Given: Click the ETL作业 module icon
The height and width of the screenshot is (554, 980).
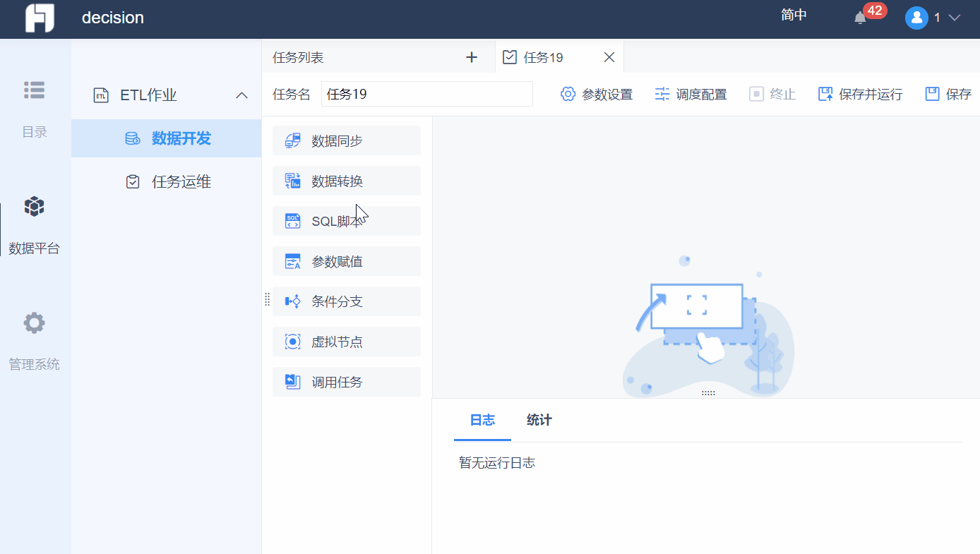Looking at the screenshot, I should point(102,95).
